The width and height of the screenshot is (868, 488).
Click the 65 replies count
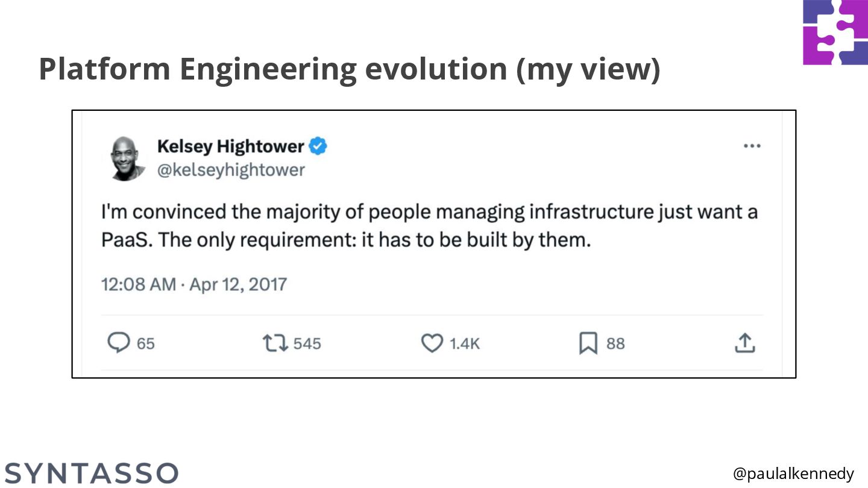146,343
